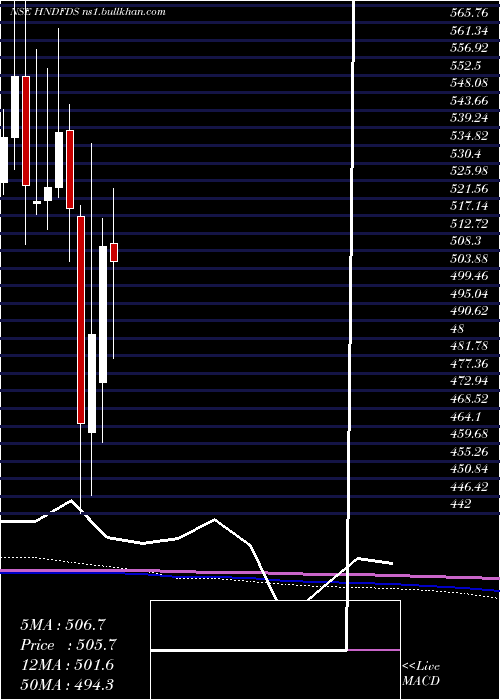Image resolution: width=500 pixels, height=700 pixels.
Task: Click the 530.4 price axis label
Action: click(x=465, y=153)
